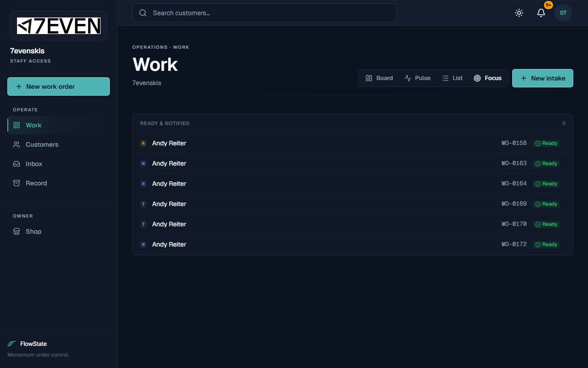This screenshot has width=588, height=368.
Task: Open Inbox in the sidebar
Action: [58, 164]
